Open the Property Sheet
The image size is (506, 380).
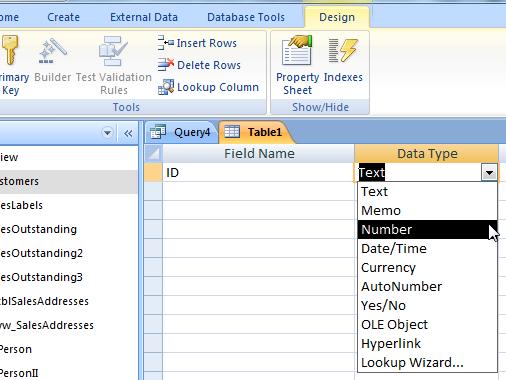tap(297, 65)
